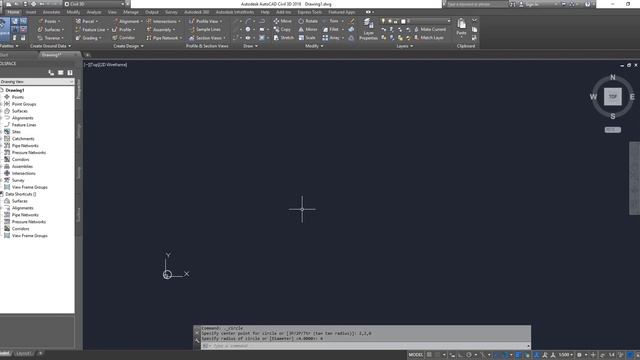Select Catchments in the Toolspace tree
Viewport: 640px width, 360px height.
point(23,139)
